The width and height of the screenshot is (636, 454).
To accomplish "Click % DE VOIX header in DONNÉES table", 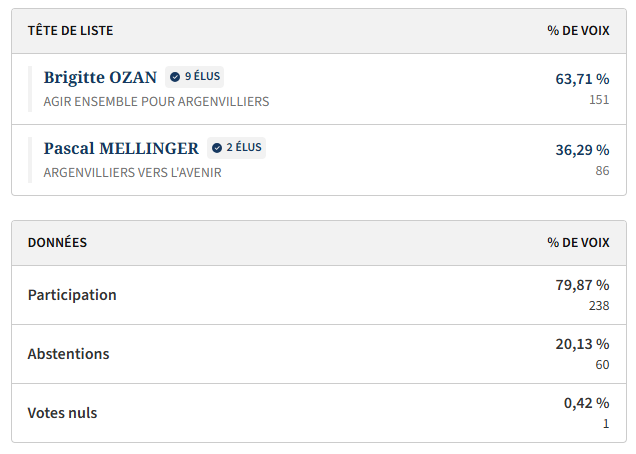I will pos(578,242).
